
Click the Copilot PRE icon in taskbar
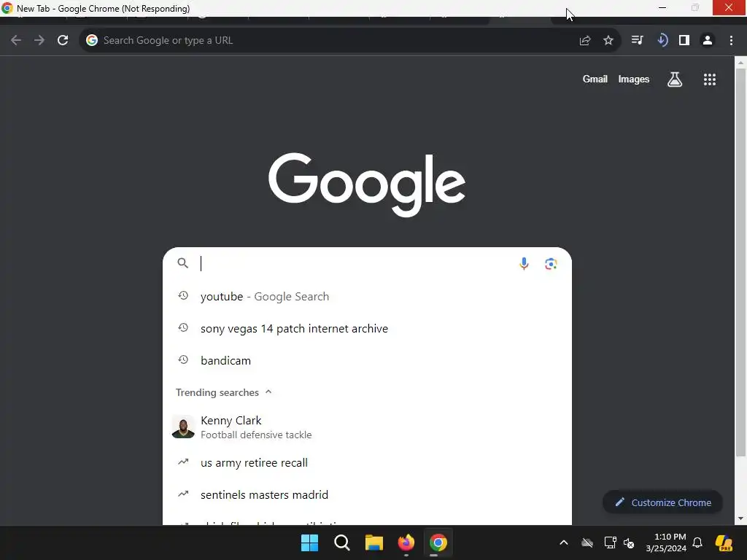pyautogui.click(x=724, y=542)
